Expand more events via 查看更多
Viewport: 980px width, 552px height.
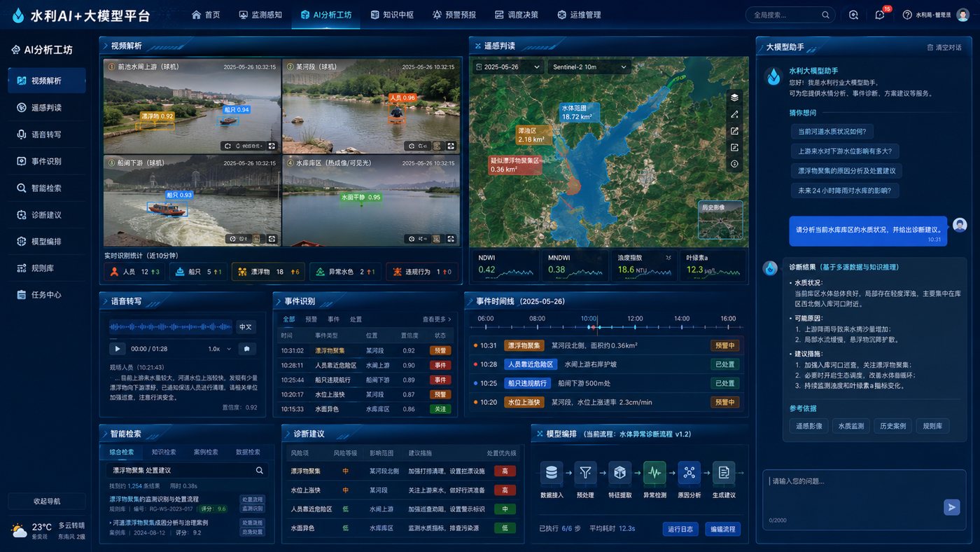[x=437, y=319]
